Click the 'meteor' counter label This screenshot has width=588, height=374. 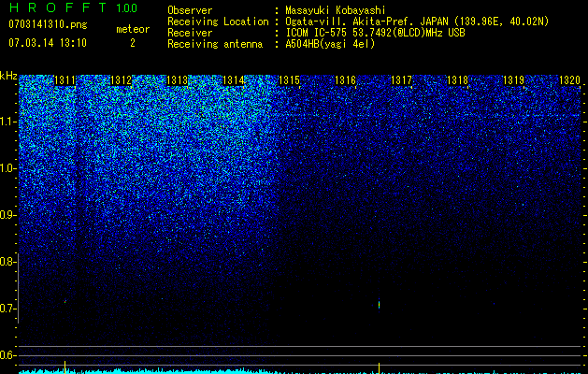pos(133,29)
